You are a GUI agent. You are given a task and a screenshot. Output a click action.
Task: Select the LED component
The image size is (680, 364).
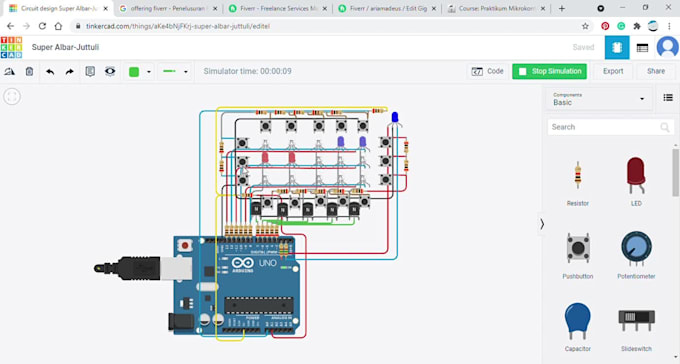tap(636, 181)
